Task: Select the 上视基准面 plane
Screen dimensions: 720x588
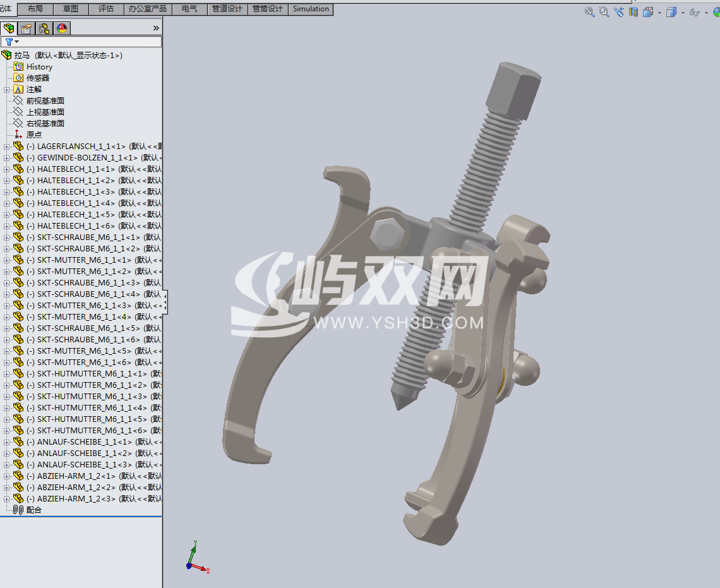Action: pos(45,112)
